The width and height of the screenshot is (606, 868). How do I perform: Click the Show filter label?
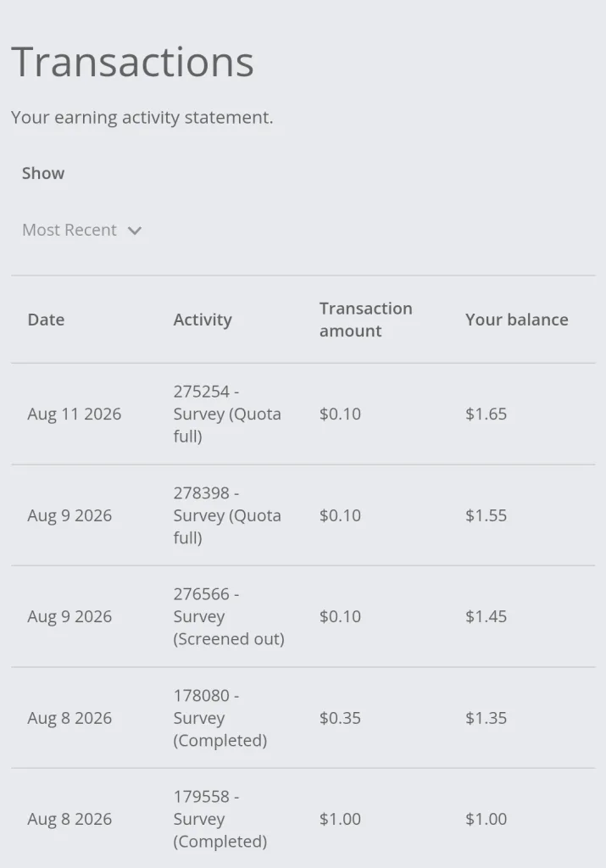tap(43, 173)
